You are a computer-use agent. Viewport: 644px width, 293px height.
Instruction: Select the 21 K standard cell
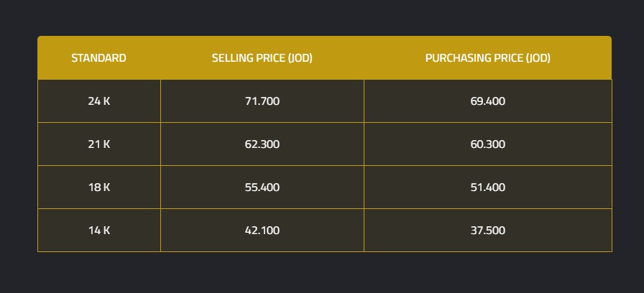pos(98,144)
